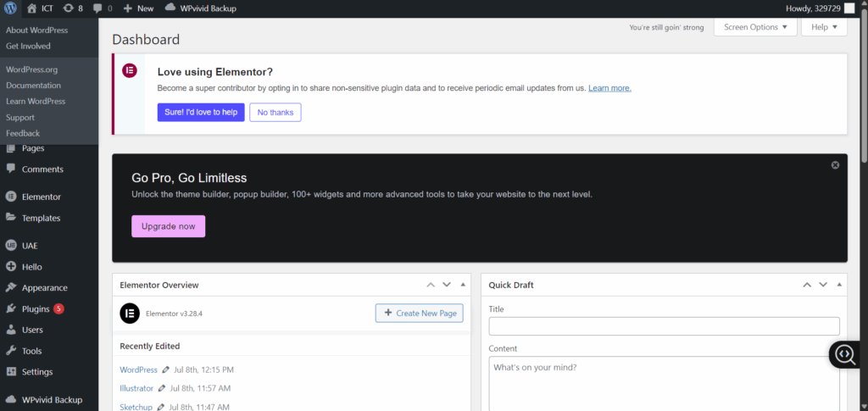Dismiss the Go Pro banner with X icon
Image resolution: width=868 pixels, height=411 pixels.
click(x=835, y=165)
